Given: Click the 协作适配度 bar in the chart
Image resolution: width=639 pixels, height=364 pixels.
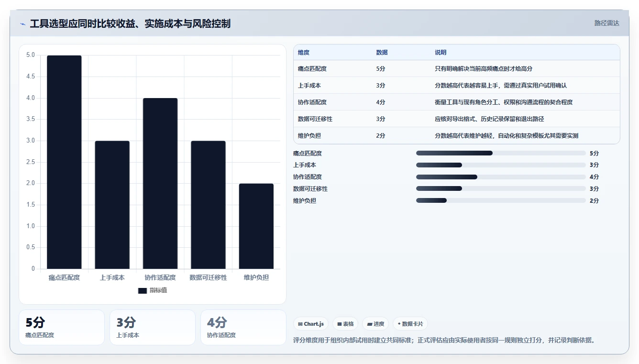Looking at the screenshot, I should (160, 184).
